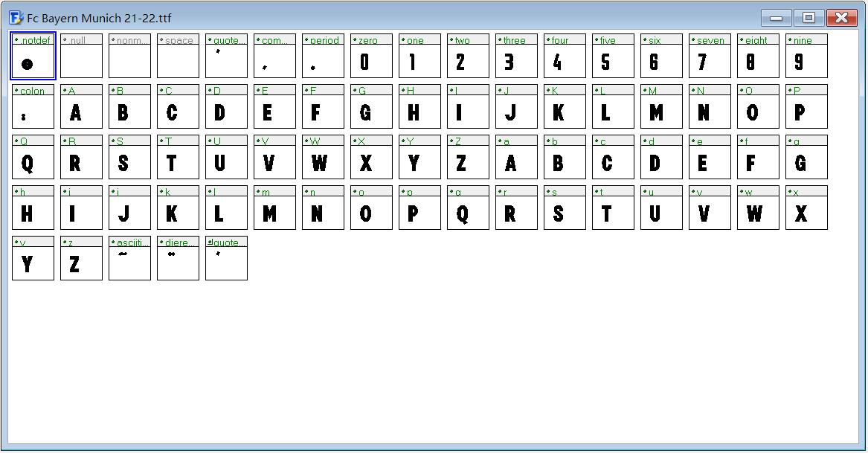Select the uppercase C glyph cell
The width and height of the screenshot is (868, 453).
179,107
